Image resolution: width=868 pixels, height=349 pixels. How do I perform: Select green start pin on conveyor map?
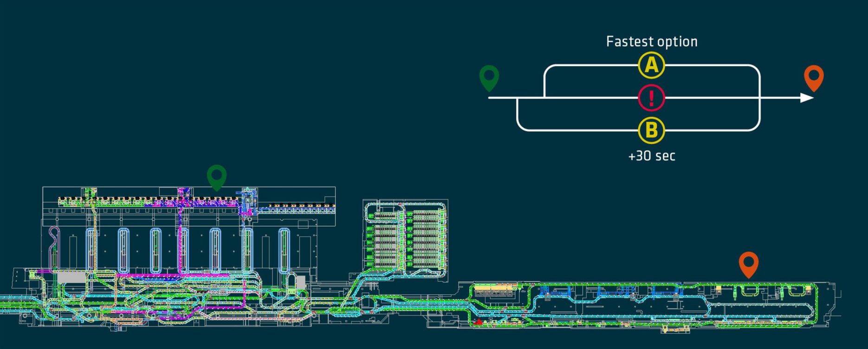(x=216, y=176)
